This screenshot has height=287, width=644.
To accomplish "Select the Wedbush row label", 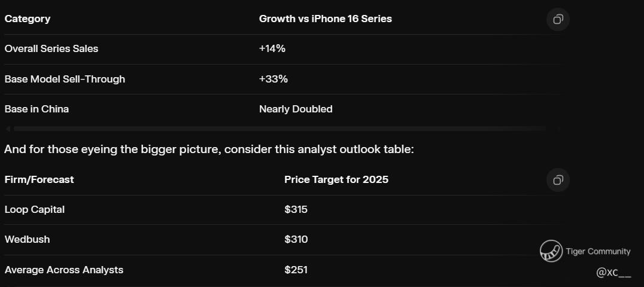I will [x=27, y=239].
